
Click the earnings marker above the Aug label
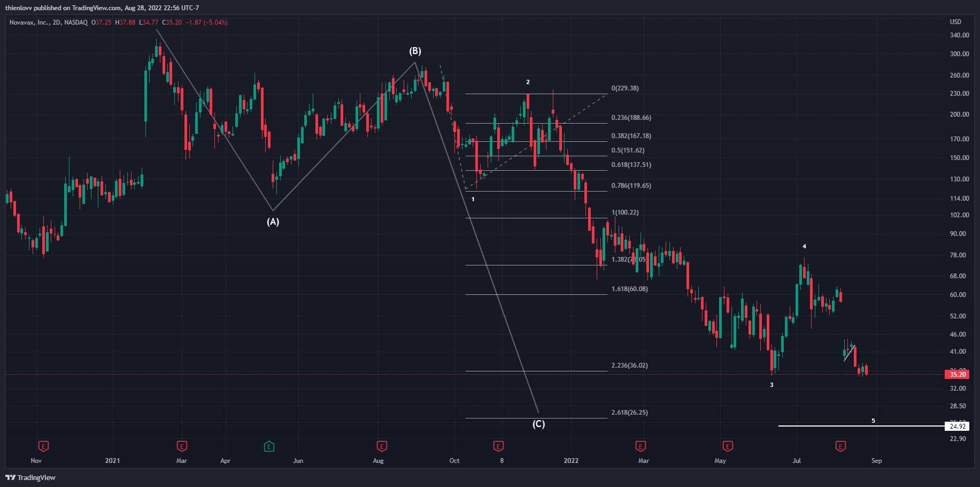[382, 446]
